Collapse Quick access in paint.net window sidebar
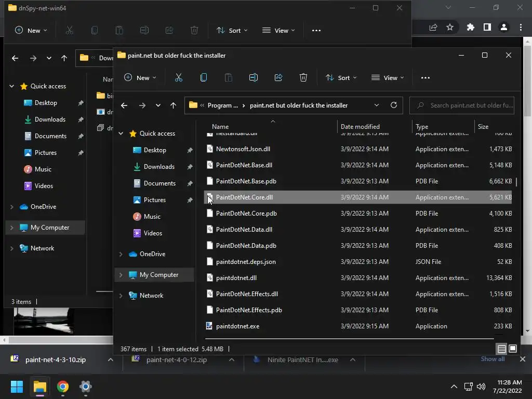This screenshot has width=532, height=399. click(x=121, y=134)
